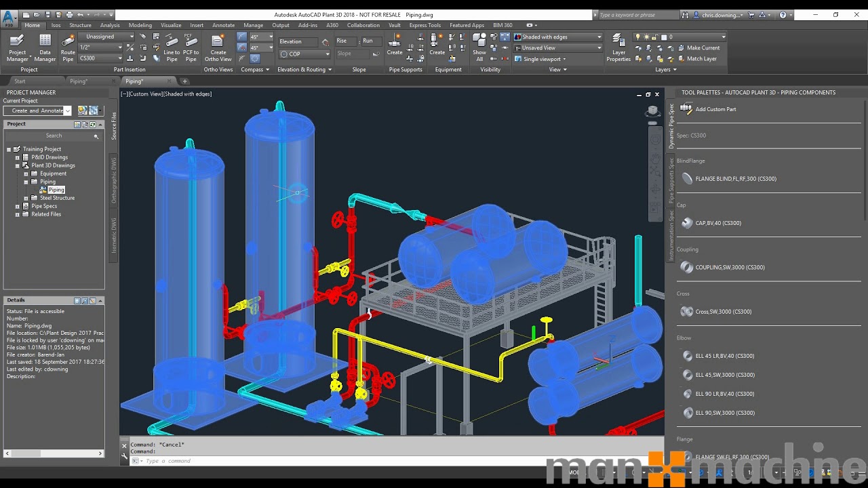The height and width of the screenshot is (488, 868).
Task: Click the keyword search box
Action: click(637, 14)
